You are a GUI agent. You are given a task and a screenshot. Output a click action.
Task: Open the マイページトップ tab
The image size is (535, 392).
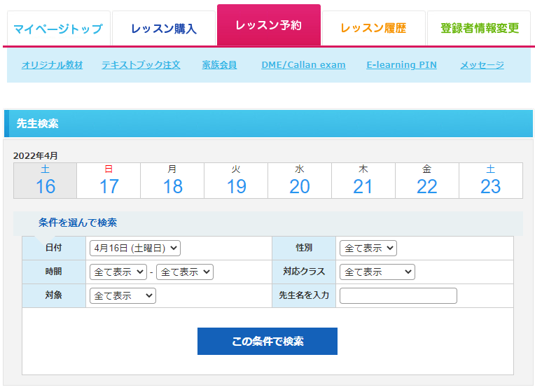point(58,29)
